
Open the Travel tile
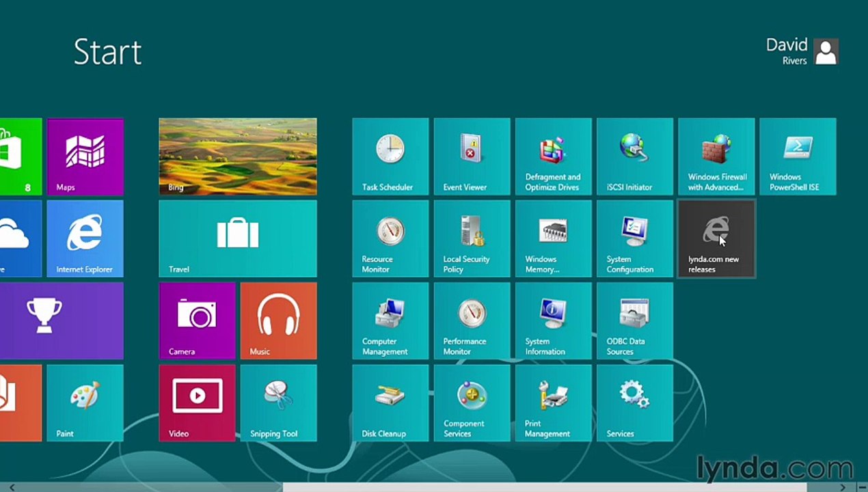(238, 238)
